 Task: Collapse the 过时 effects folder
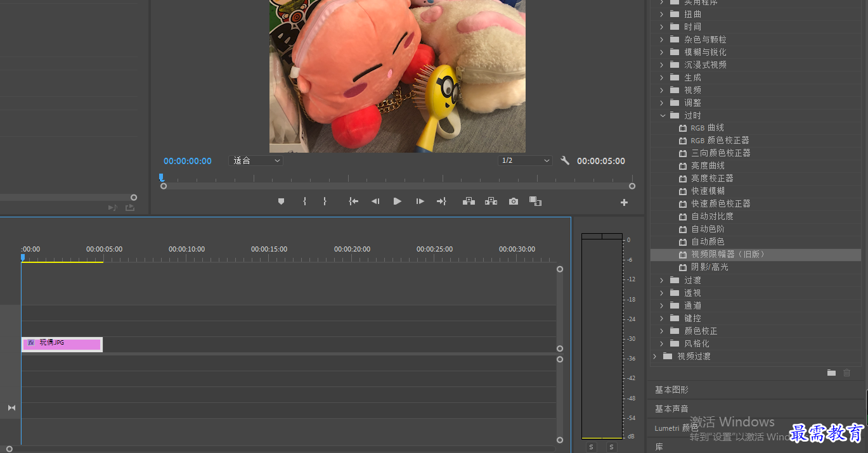pyautogui.click(x=662, y=115)
